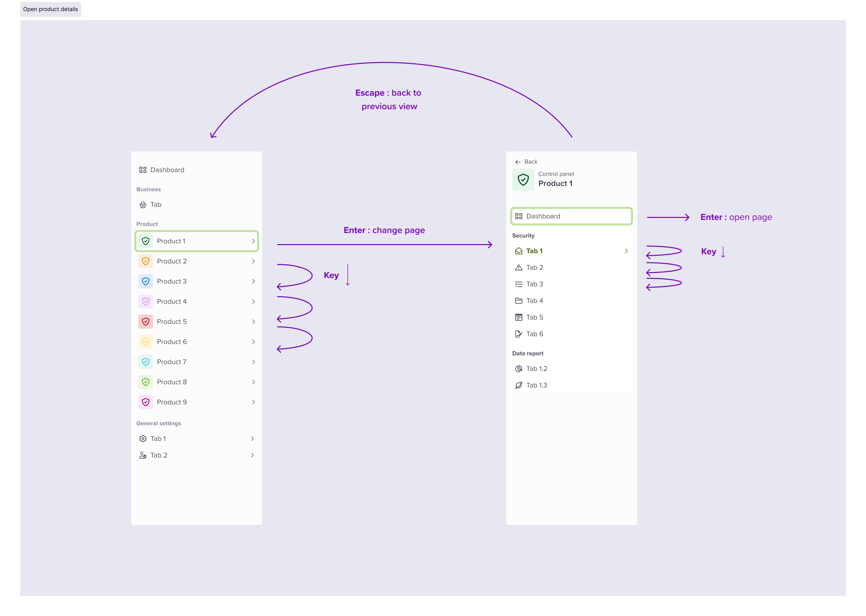
Task: Click the orange shield icon for Product 2
Action: [146, 261]
